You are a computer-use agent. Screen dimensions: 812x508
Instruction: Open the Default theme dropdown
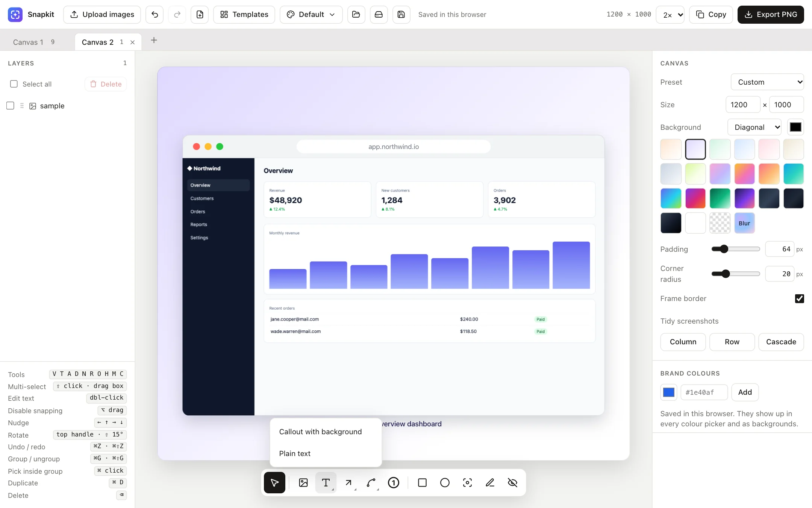pyautogui.click(x=311, y=14)
